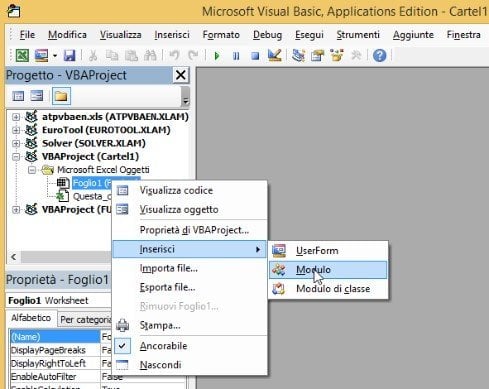Open the Modifica menu

pyautogui.click(x=67, y=35)
